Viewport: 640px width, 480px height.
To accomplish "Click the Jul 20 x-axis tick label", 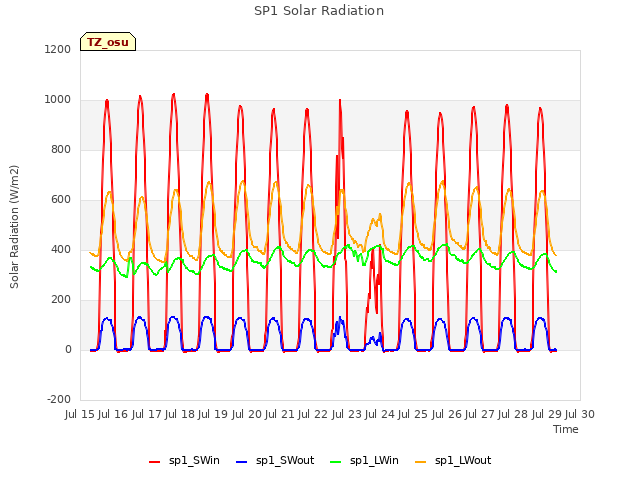I will click(x=247, y=414).
